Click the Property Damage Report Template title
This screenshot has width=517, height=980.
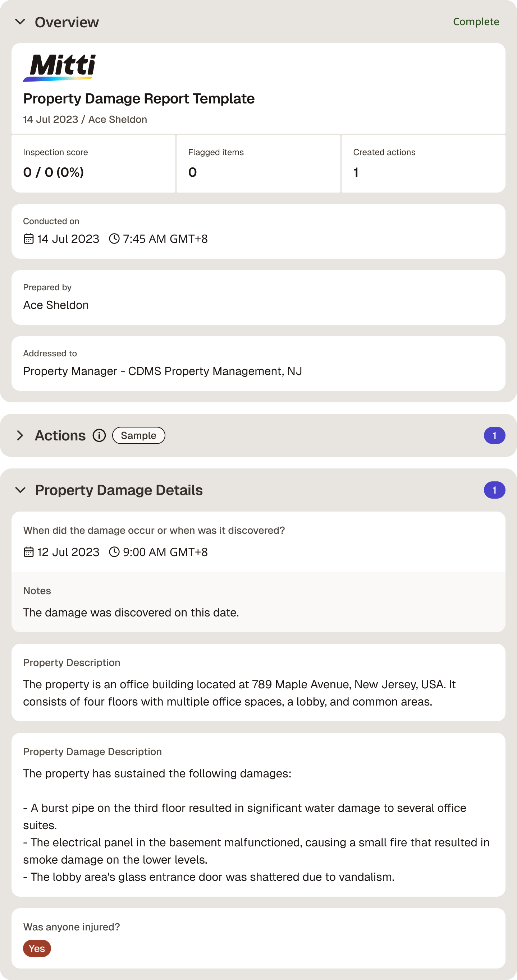139,98
